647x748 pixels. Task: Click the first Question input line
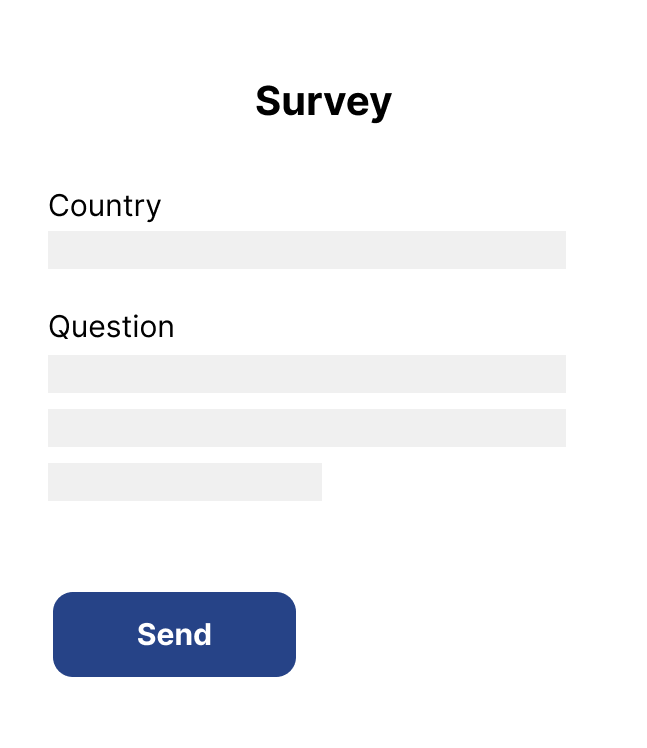coord(306,374)
